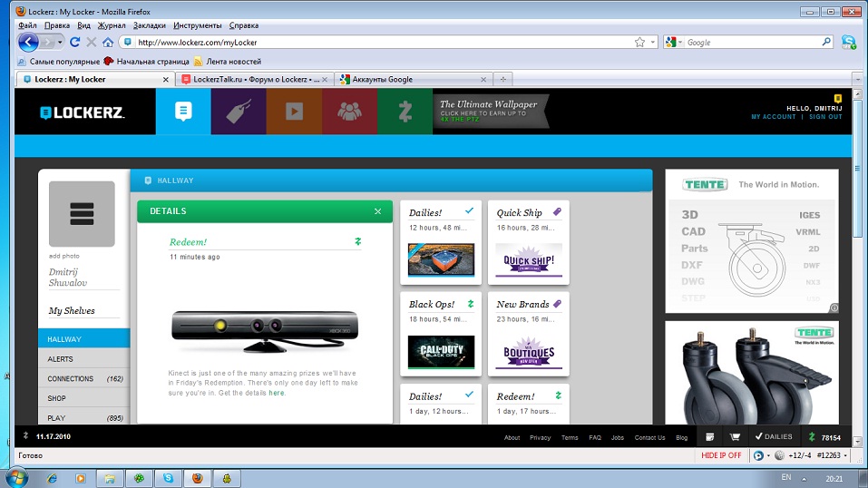Screen dimensions: 868x488
Task: Click the Kinect sensor image
Action: [265, 330]
